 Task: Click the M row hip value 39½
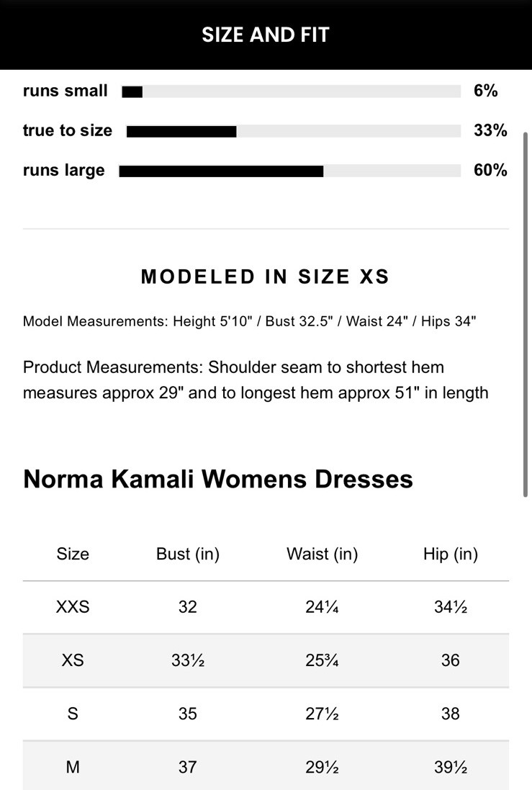click(x=451, y=767)
